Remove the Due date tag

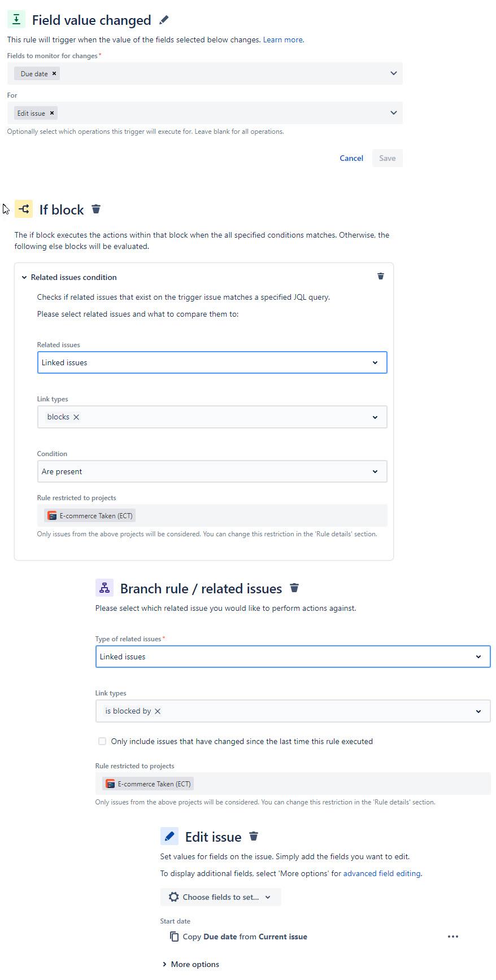[x=54, y=73]
